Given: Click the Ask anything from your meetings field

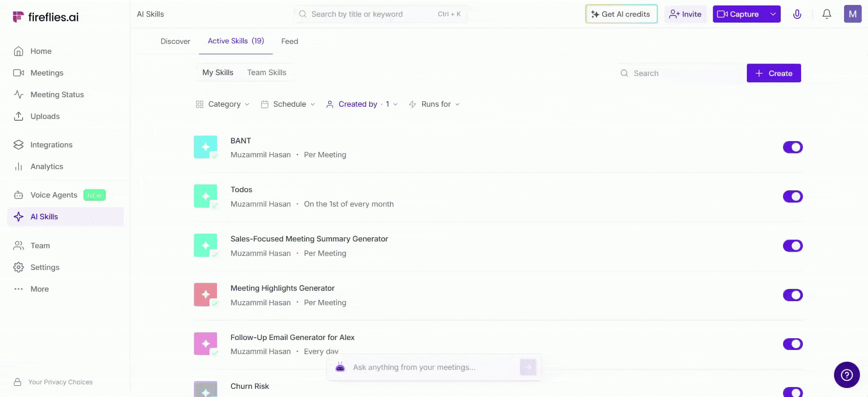Looking at the screenshot, I should 434,367.
